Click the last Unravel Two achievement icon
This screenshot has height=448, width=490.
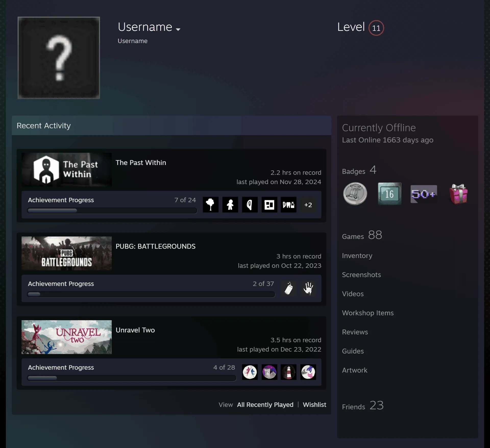point(308,372)
